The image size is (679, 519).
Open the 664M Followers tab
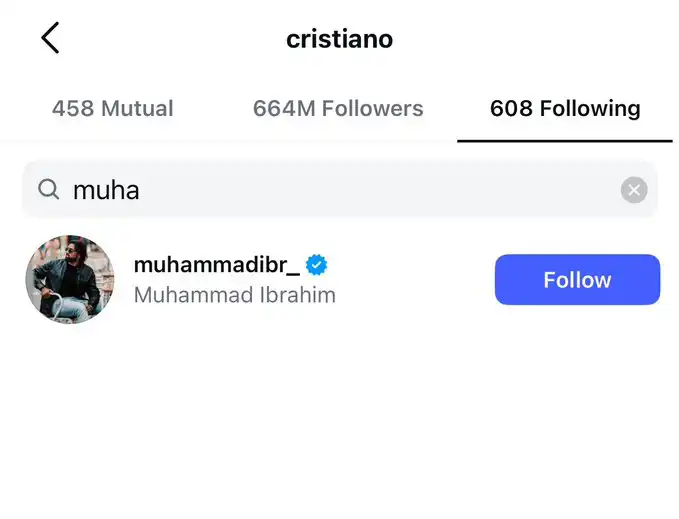coord(338,109)
